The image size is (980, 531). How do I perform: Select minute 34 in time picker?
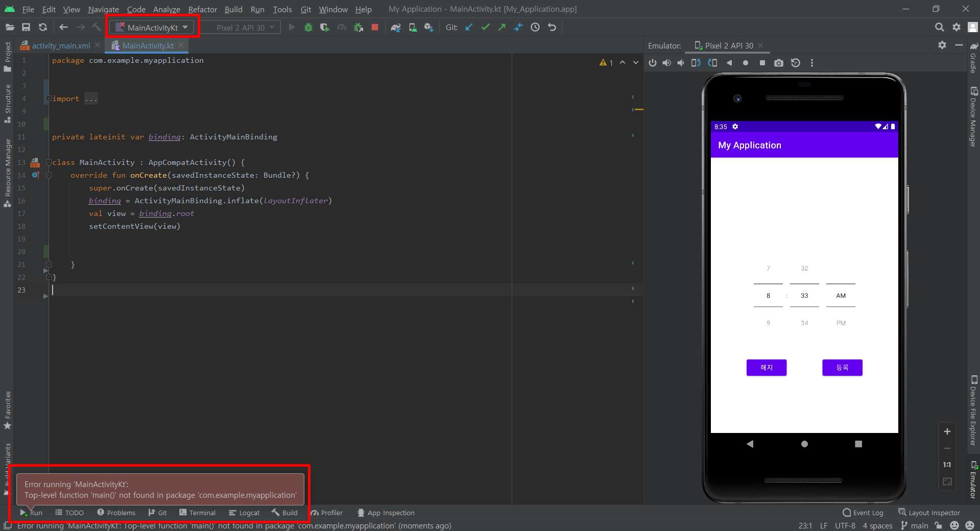click(x=804, y=323)
